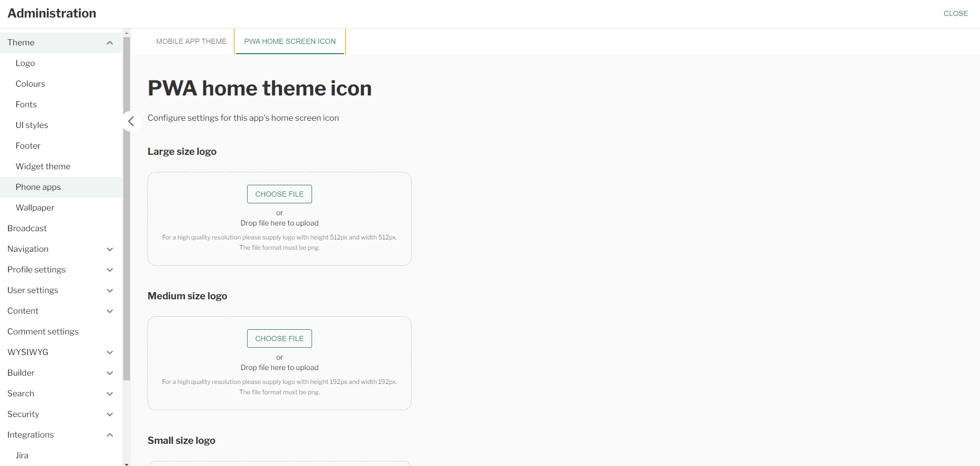Collapse the Integrations section chevron
This screenshot has height=466, width=980.
tap(110, 435)
